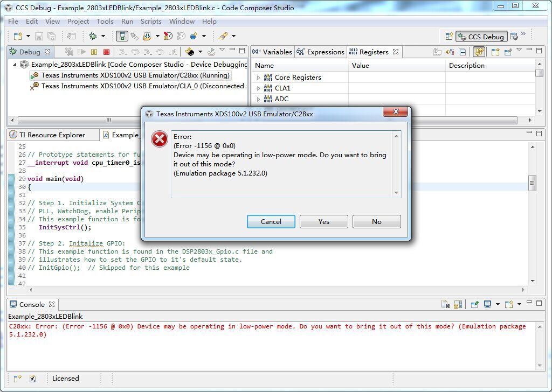Expand the ADC register group

(258, 99)
